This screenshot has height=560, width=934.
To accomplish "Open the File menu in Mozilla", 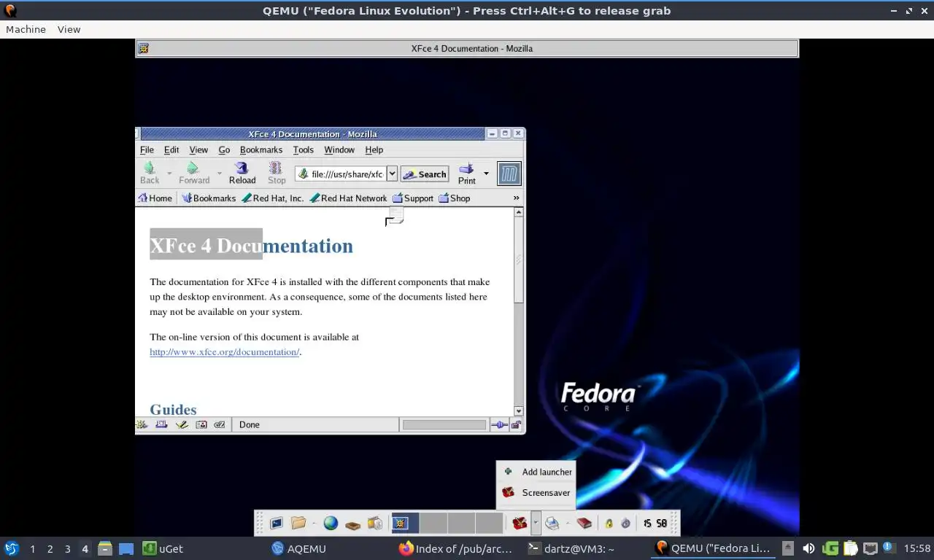I will pyautogui.click(x=147, y=149).
